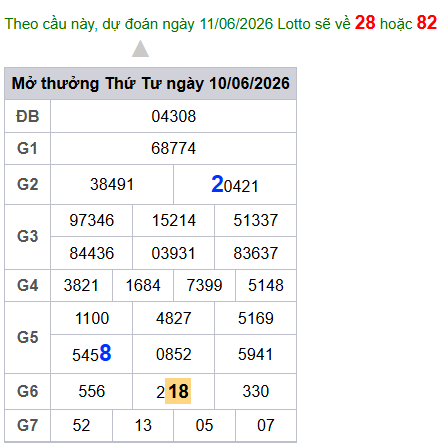The height and width of the screenshot is (447, 441).
Task: Select G3 number 97346
Action: [x=92, y=220]
